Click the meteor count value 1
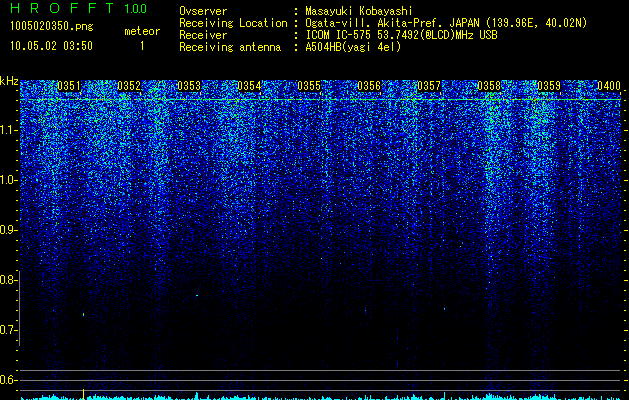The height and width of the screenshot is (400, 629). [x=142, y=46]
